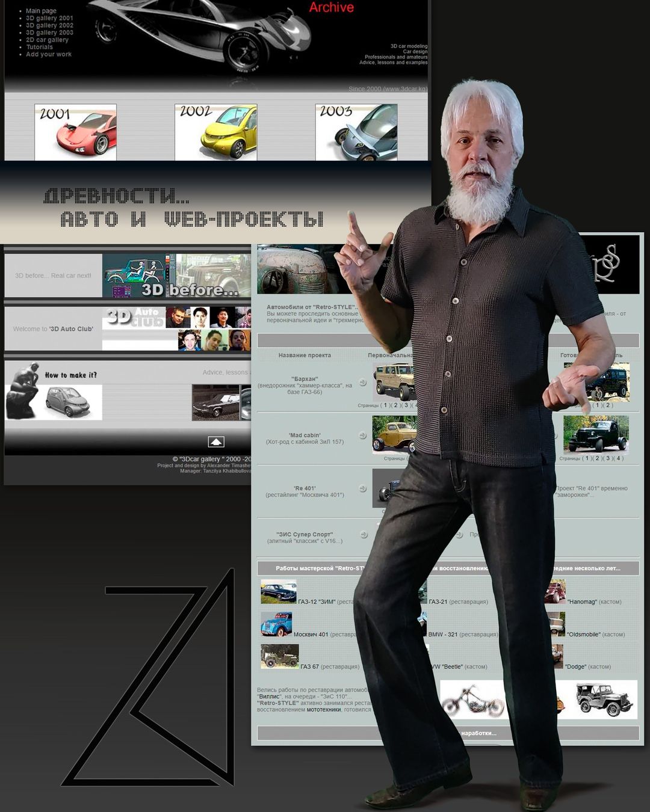
Task: Click the arrow icon beside 'Re 401' project
Action: click(363, 488)
